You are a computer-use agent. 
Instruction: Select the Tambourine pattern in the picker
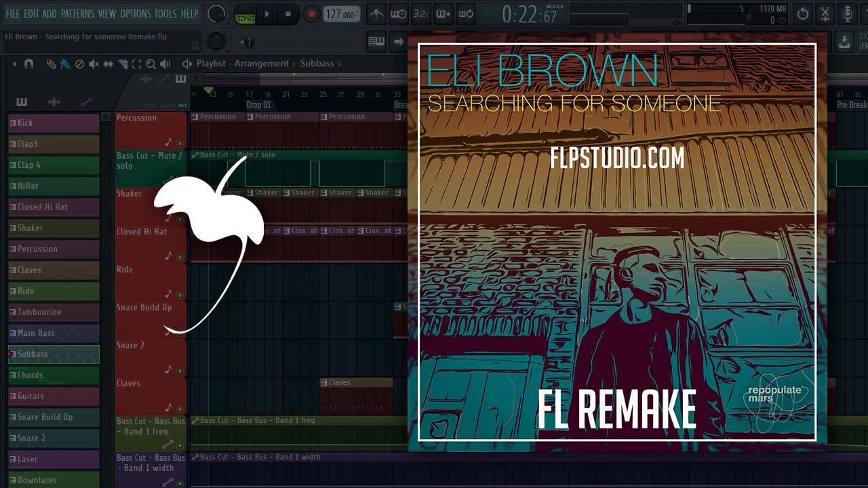(54, 312)
